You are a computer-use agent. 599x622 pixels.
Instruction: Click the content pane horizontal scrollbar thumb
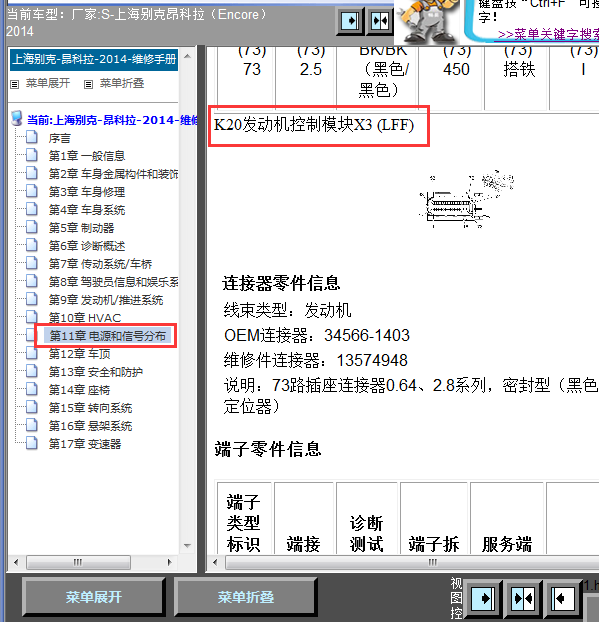click(412, 562)
